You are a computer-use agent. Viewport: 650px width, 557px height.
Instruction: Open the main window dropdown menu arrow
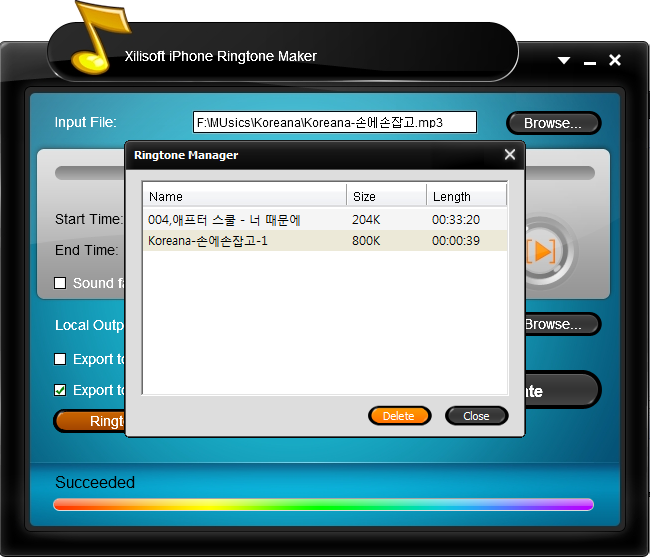pyautogui.click(x=564, y=61)
